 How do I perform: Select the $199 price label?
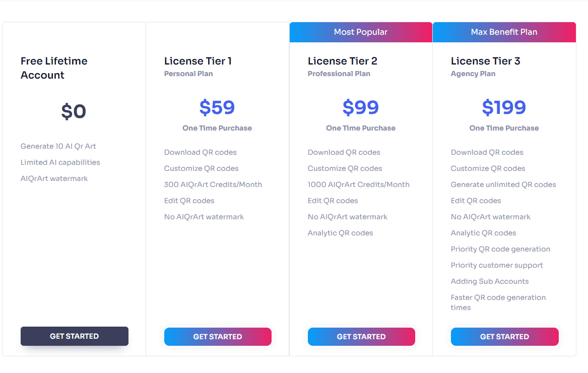click(x=504, y=107)
